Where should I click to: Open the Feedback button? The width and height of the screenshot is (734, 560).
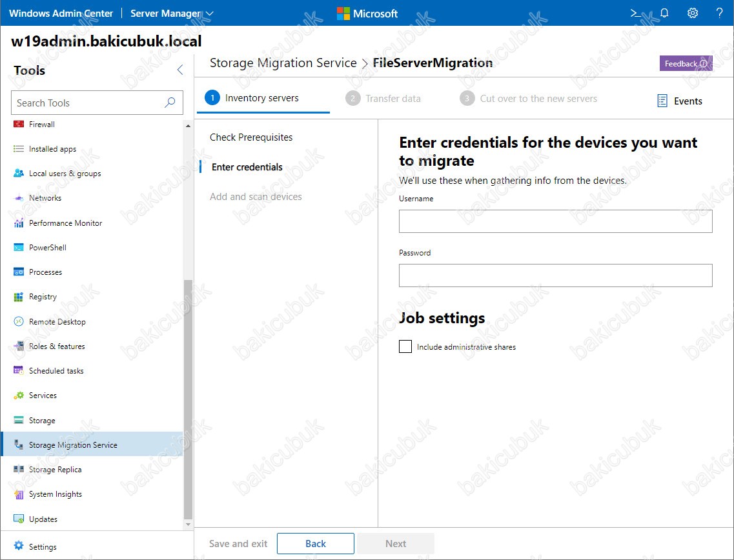pos(686,64)
